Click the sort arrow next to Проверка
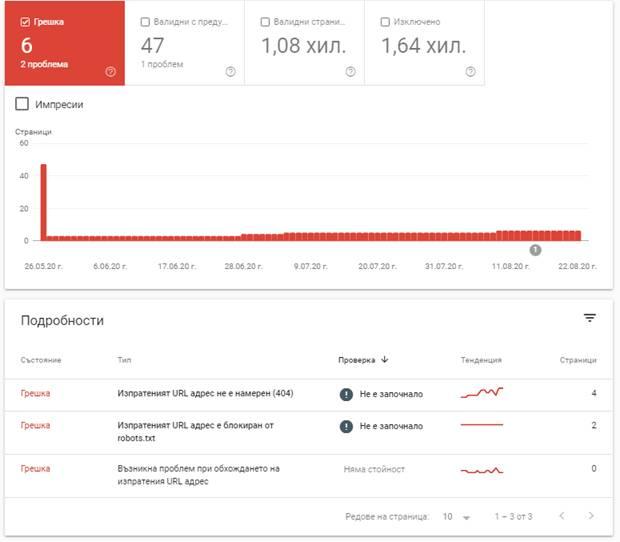 coord(385,359)
